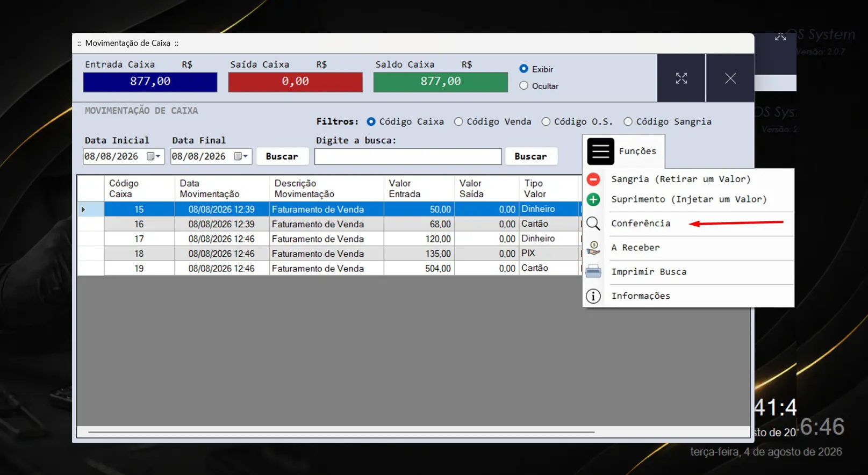Click the expand arrows icon beside Exibir
Image resolution: width=868 pixels, height=475 pixels.
tap(682, 78)
